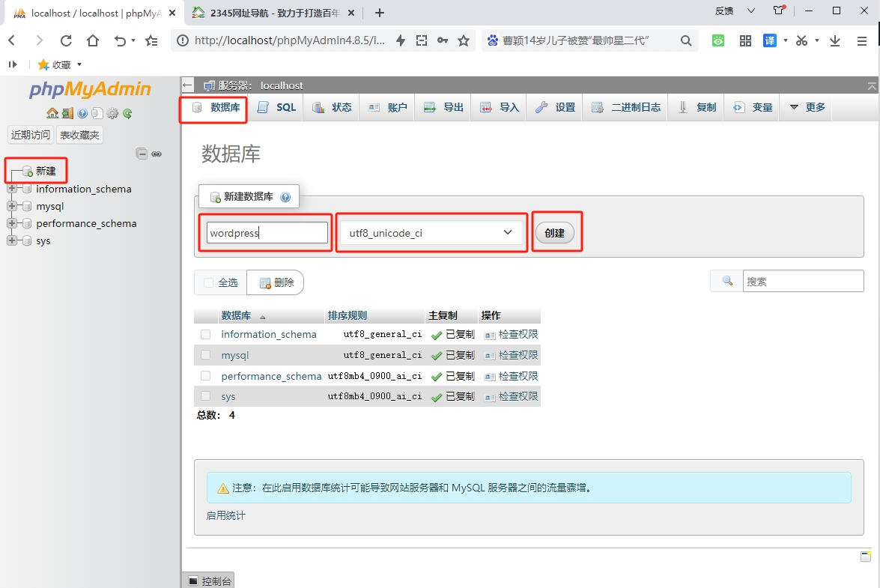Open the translate options dropdown arrow
The image size is (880, 588).
(785, 40)
